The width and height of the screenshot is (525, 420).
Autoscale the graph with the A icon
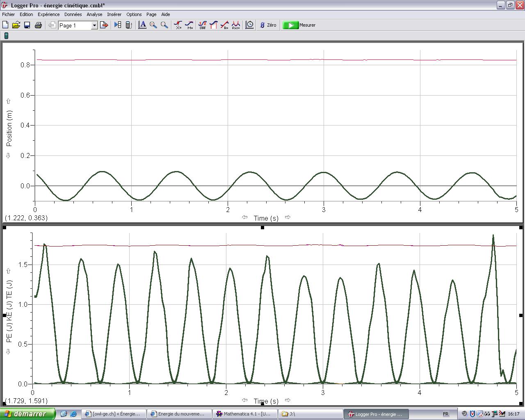[x=142, y=25]
